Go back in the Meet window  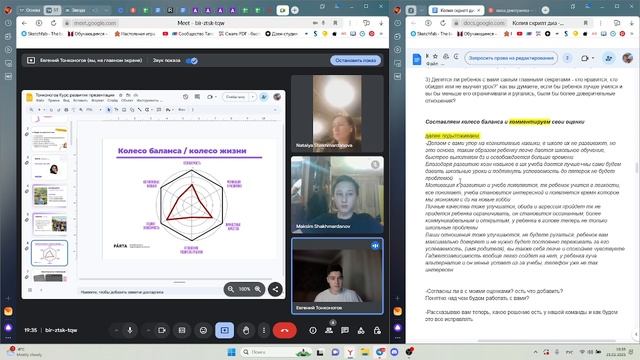(24, 23)
